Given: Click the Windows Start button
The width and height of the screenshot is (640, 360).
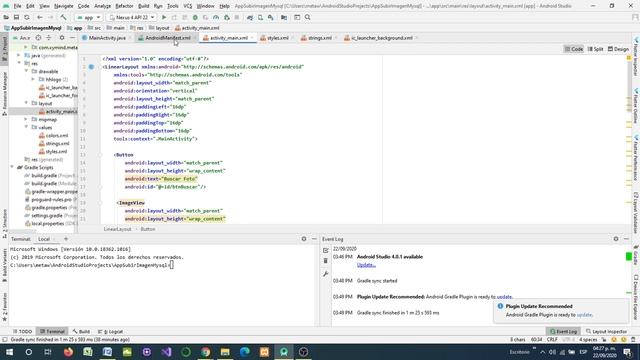Looking at the screenshot, I should point(9,352).
